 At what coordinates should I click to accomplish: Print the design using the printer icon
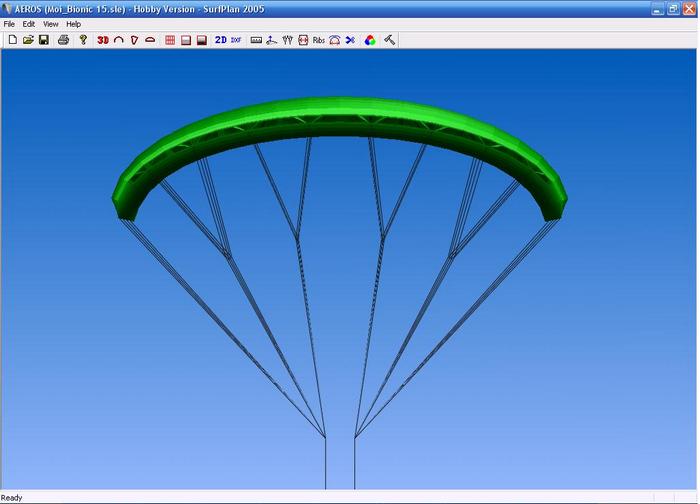click(63, 40)
